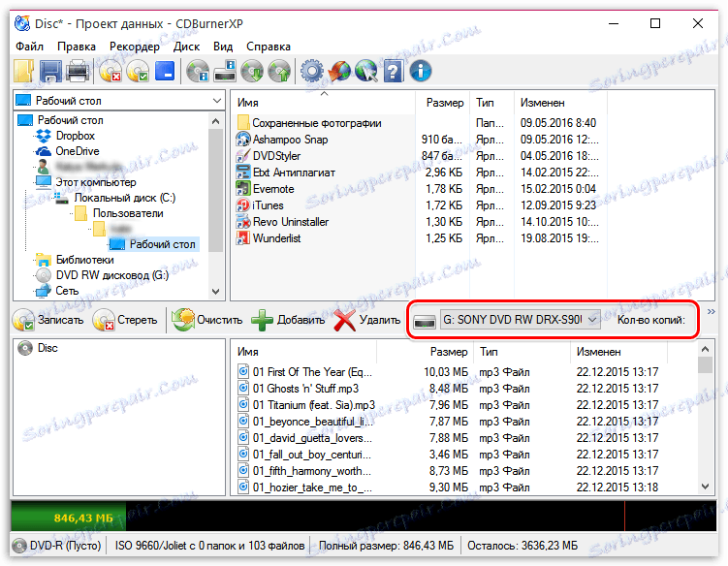Click the globe with cursor toolbar icon
Viewport: 728px width, 566px height.
[366, 72]
